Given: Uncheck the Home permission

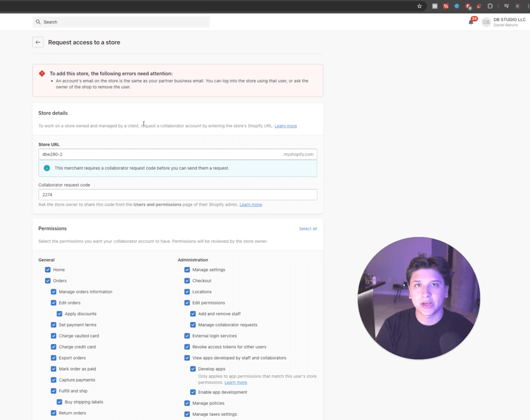Looking at the screenshot, I should click(x=48, y=270).
